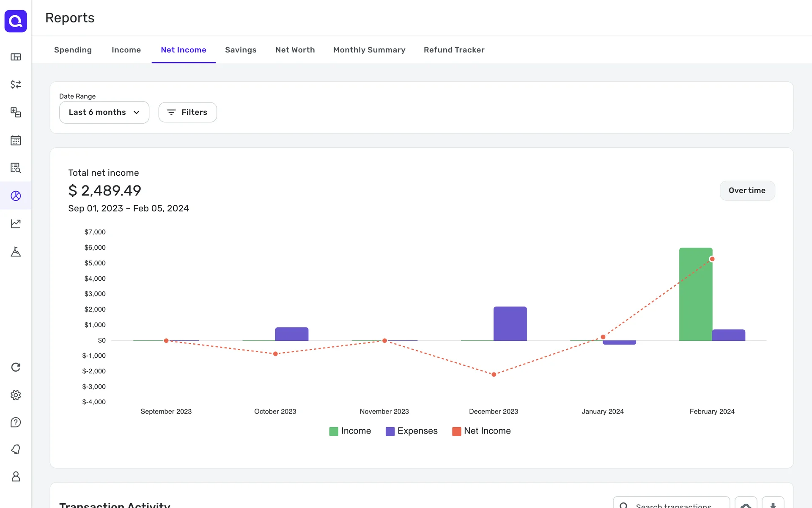Screen dimensions: 812x508
Task: Toggle Net Income series in legend
Action: pyautogui.click(x=481, y=431)
